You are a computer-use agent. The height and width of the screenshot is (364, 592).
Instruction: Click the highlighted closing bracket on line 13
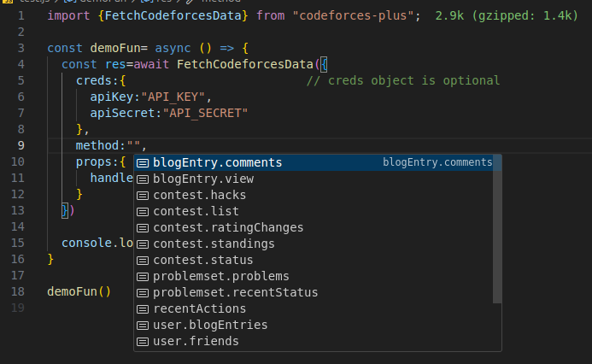click(65, 210)
